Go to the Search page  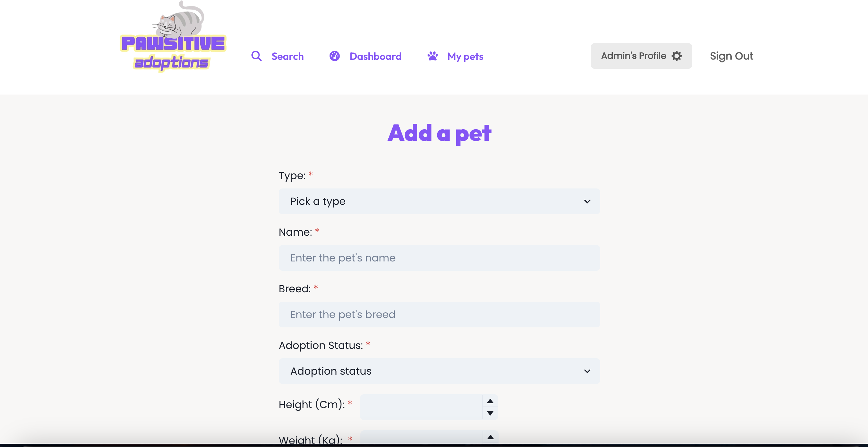point(287,56)
